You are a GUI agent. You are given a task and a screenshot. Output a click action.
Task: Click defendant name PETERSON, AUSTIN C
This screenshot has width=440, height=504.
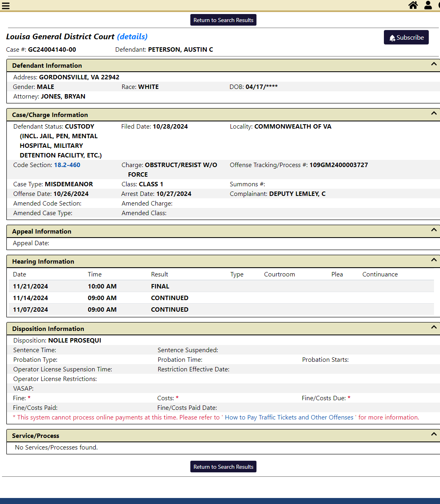180,50
